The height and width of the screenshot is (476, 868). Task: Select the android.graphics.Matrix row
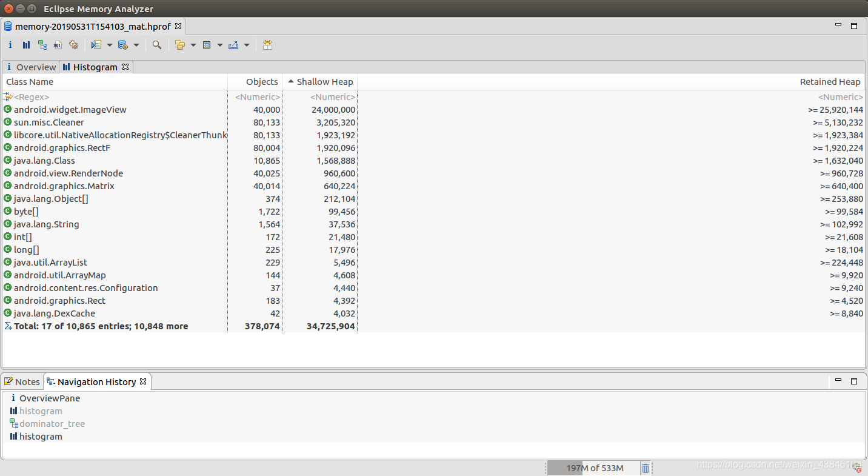[434, 186]
